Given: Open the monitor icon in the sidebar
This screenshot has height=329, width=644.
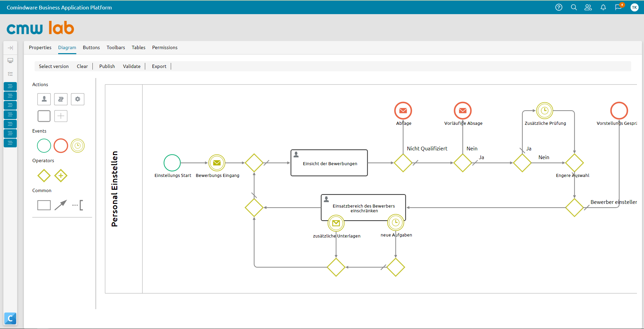Looking at the screenshot, I should 10,61.
